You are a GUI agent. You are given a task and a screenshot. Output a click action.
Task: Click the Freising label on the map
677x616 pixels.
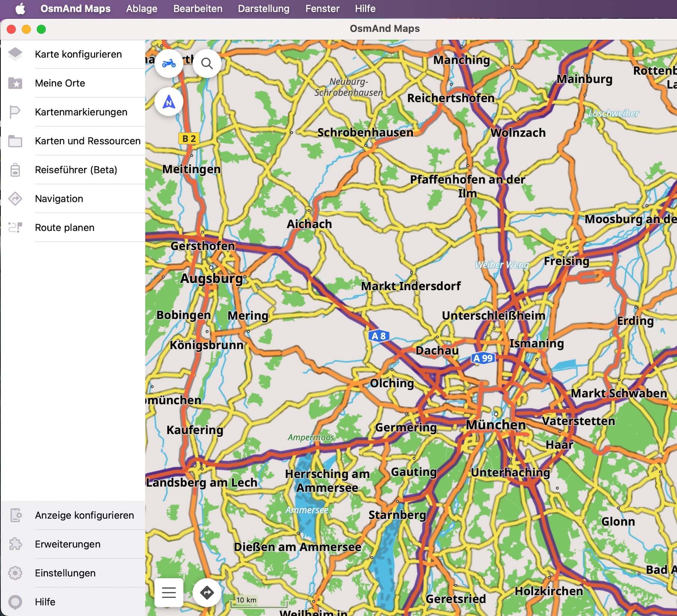[567, 261]
